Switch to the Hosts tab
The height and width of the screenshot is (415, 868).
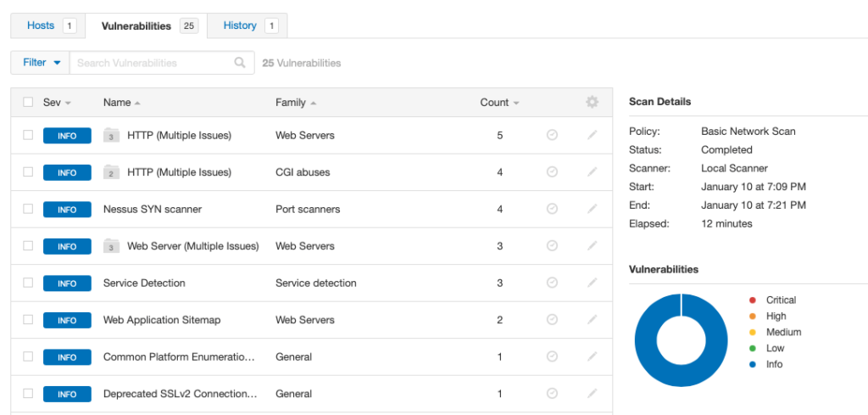click(41, 25)
